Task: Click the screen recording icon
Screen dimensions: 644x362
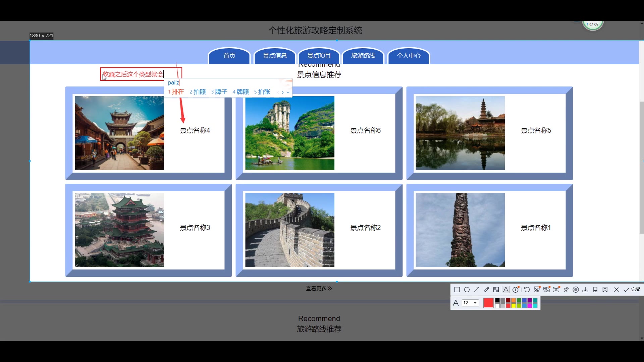Action: point(576,290)
